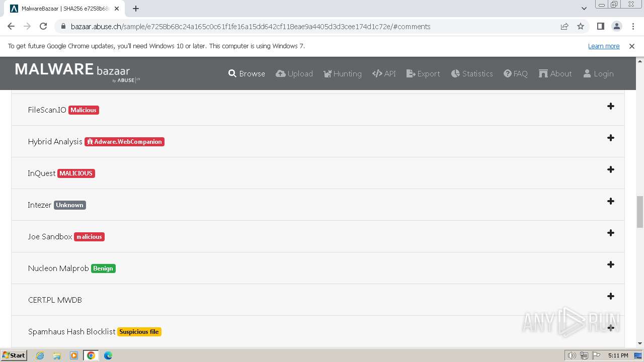Click the system clock showing 5:11 PM

pyautogui.click(x=618, y=355)
